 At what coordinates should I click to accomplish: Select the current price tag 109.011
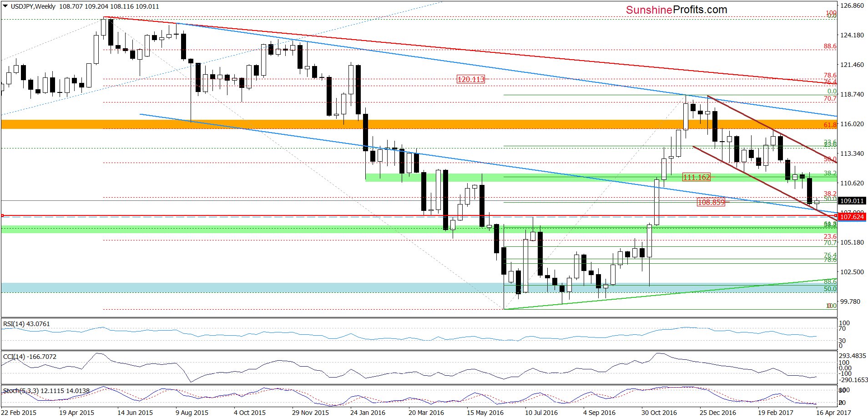point(852,201)
